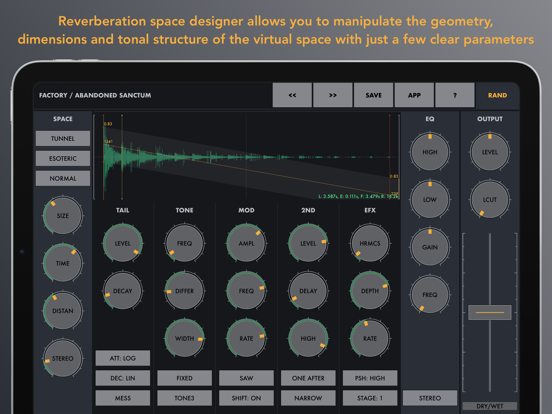
Task: Toggle the DEC: LIN decay curve
Action: click(123, 378)
